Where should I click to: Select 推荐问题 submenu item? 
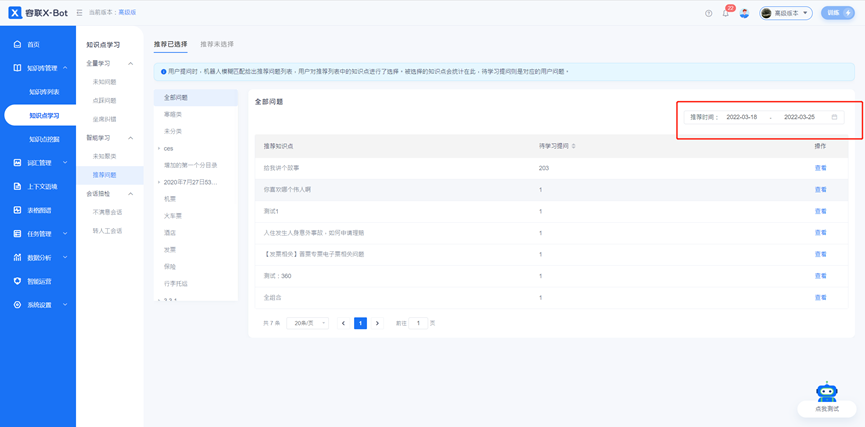coord(104,175)
